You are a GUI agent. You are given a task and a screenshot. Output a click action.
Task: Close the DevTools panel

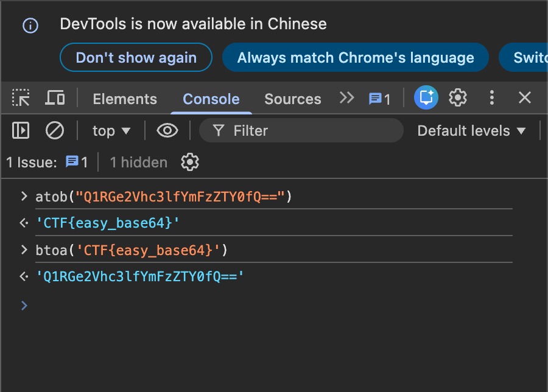coord(525,98)
